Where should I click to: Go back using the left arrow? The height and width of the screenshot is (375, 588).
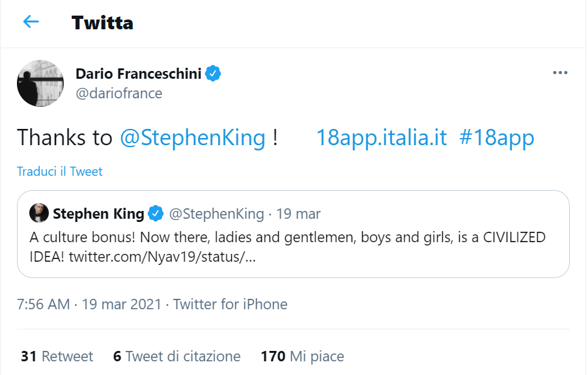pos(31,22)
